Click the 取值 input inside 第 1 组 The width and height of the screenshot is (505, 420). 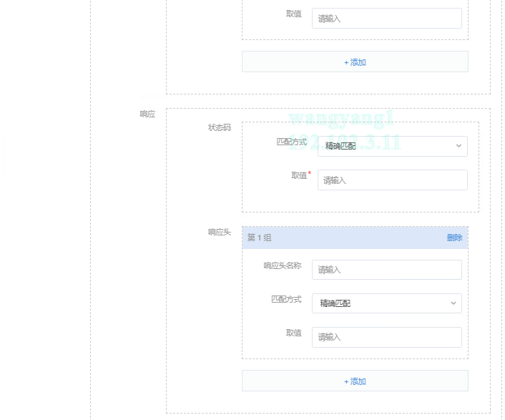pyautogui.click(x=386, y=337)
